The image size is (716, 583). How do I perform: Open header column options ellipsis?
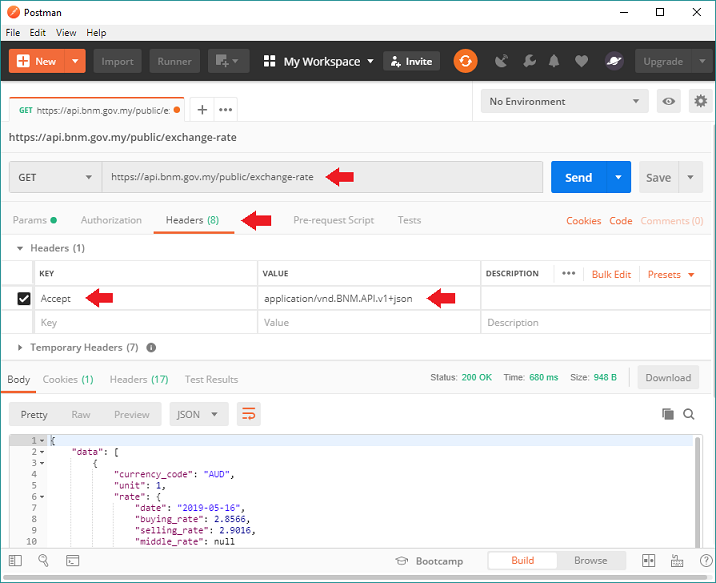point(569,273)
